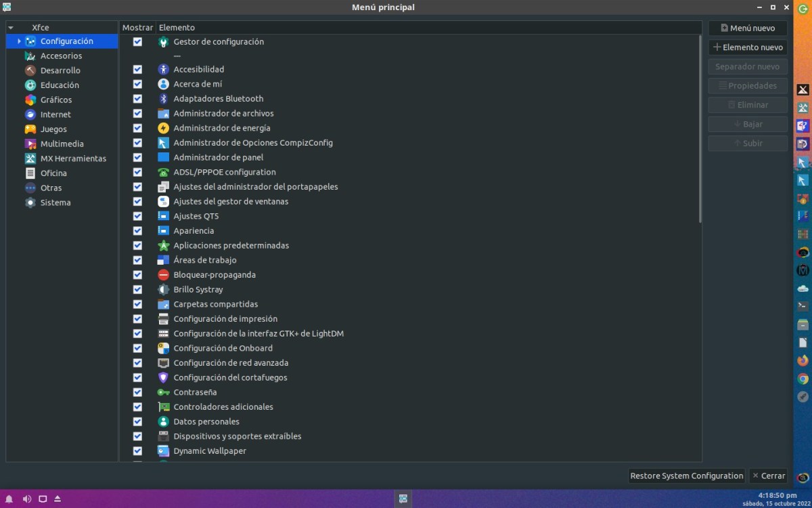Click the shield icon for Configuración del cortafuegos
Viewport: 812px width, 508px height.
[x=163, y=378]
